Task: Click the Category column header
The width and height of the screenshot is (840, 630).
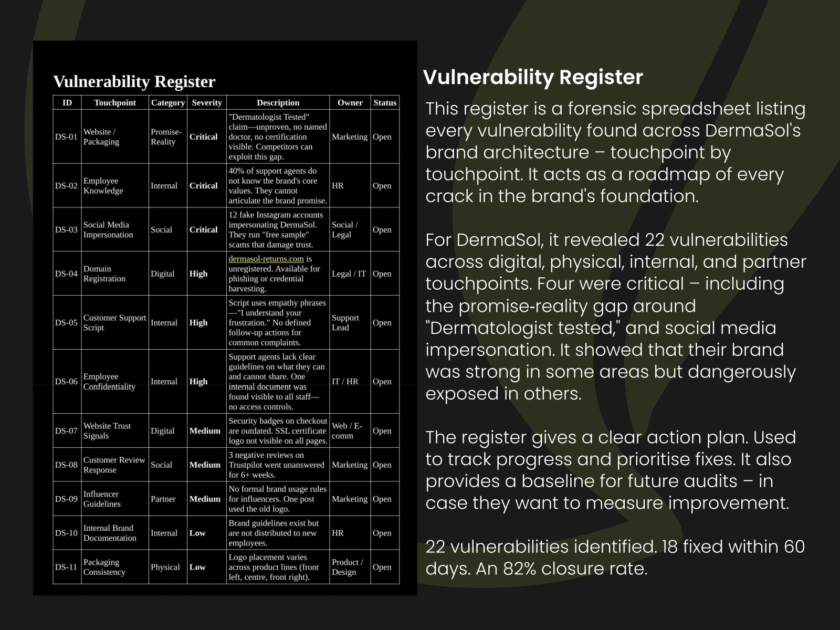Action: click(168, 103)
